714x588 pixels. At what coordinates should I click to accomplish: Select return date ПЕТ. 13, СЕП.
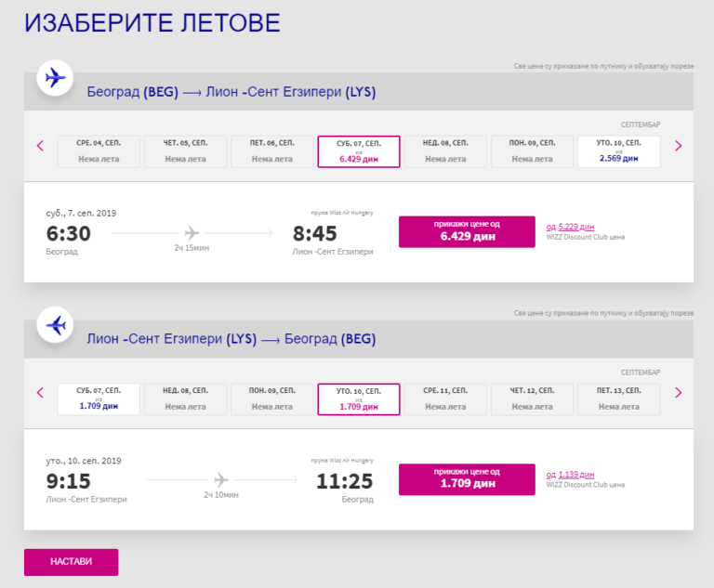(x=619, y=399)
